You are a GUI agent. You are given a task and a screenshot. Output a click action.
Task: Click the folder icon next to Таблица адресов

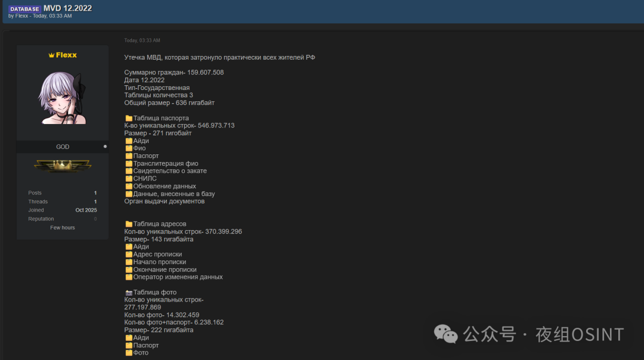click(x=128, y=224)
